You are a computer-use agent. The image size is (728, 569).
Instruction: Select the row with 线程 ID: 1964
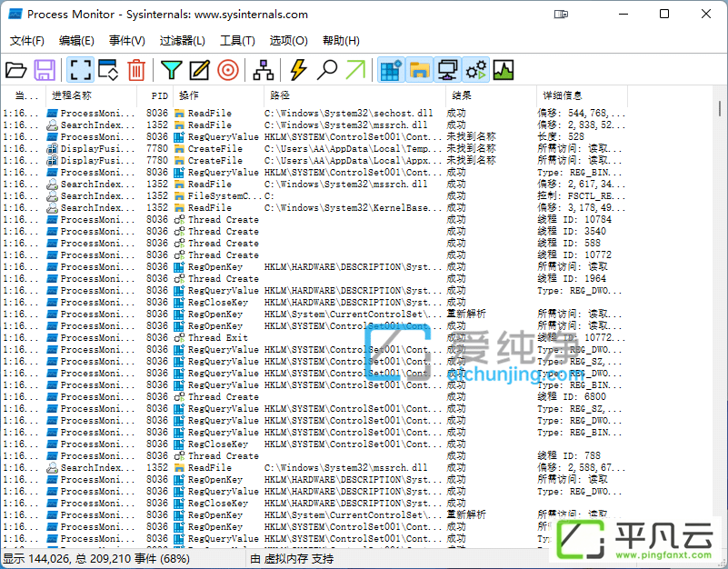tap(314, 278)
